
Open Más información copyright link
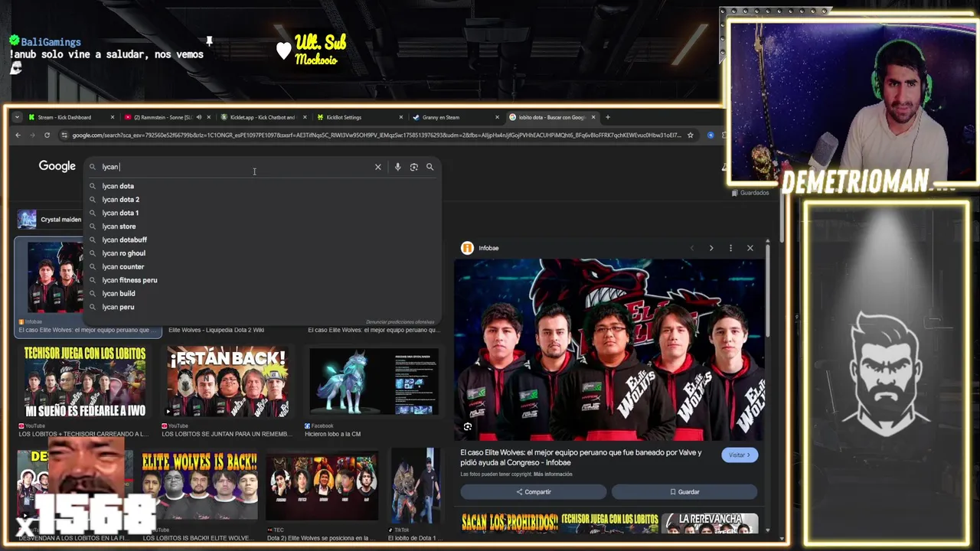[x=552, y=474]
